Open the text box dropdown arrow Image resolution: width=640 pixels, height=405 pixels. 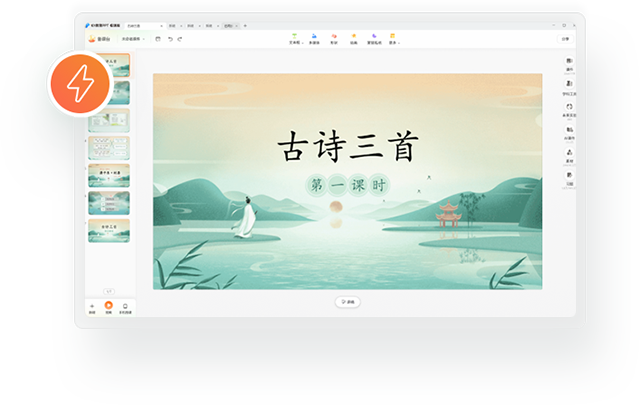tap(302, 43)
